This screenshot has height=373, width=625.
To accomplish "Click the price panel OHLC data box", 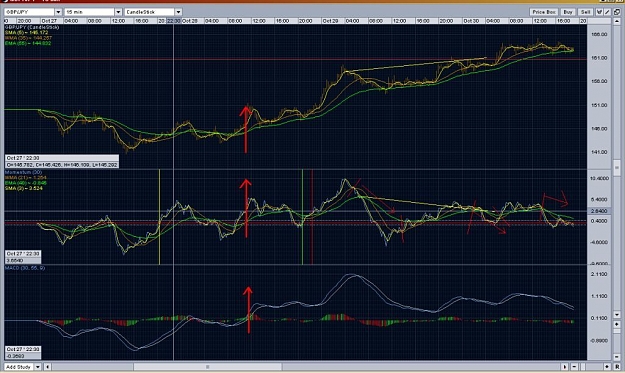I will [62, 161].
